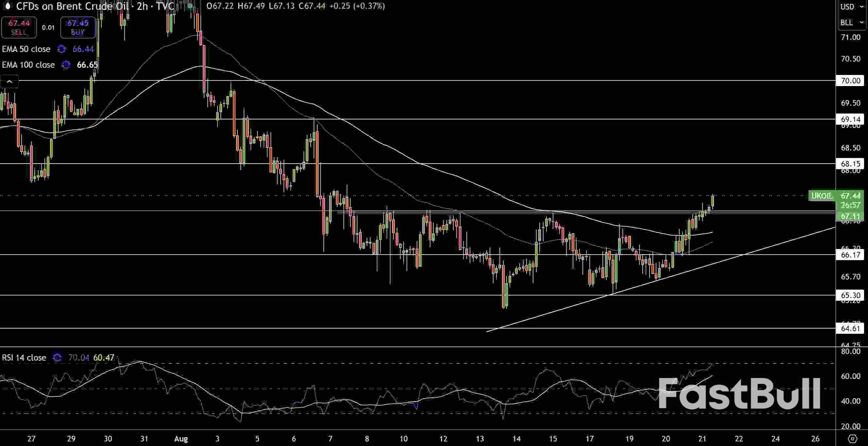This screenshot has width=868, height=446.
Task: Select the RSI 14 close indicator label
Action: point(24,358)
